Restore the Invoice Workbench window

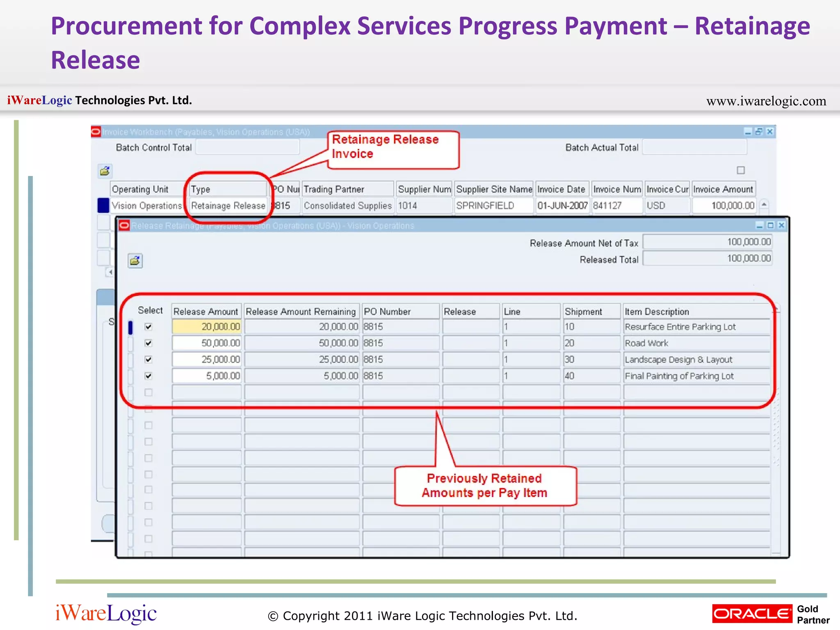click(x=759, y=132)
